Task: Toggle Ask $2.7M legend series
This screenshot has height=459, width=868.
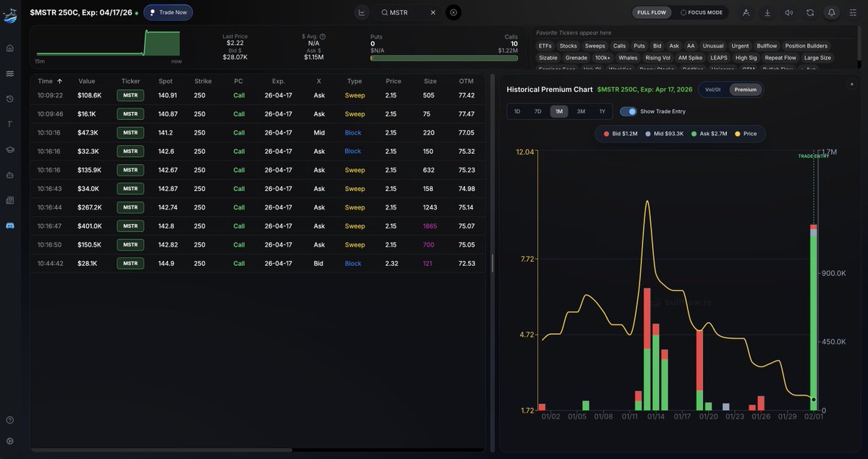Action: (710, 134)
